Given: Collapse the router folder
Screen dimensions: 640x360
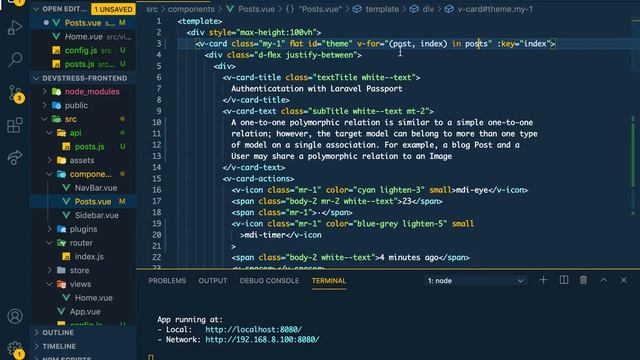Looking at the screenshot, I should (x=83, y=243).
